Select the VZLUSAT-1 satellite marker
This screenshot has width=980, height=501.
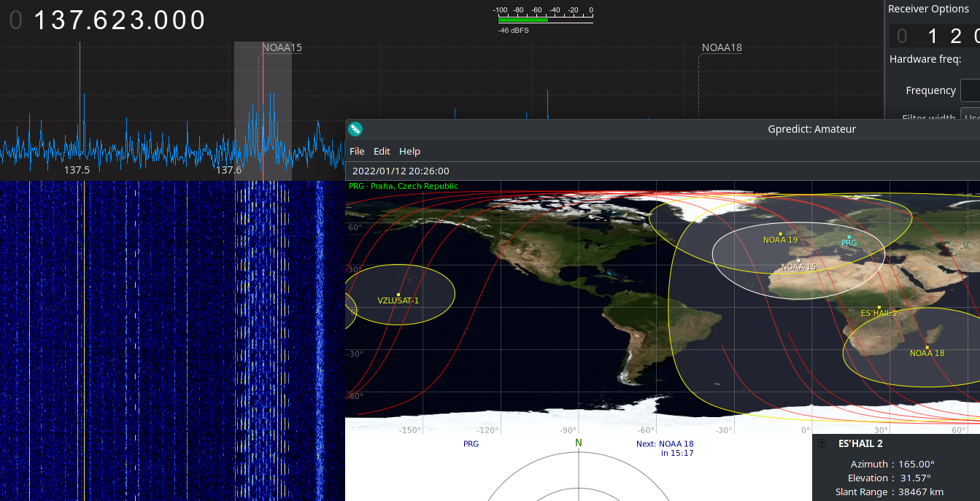click(398, 294)
